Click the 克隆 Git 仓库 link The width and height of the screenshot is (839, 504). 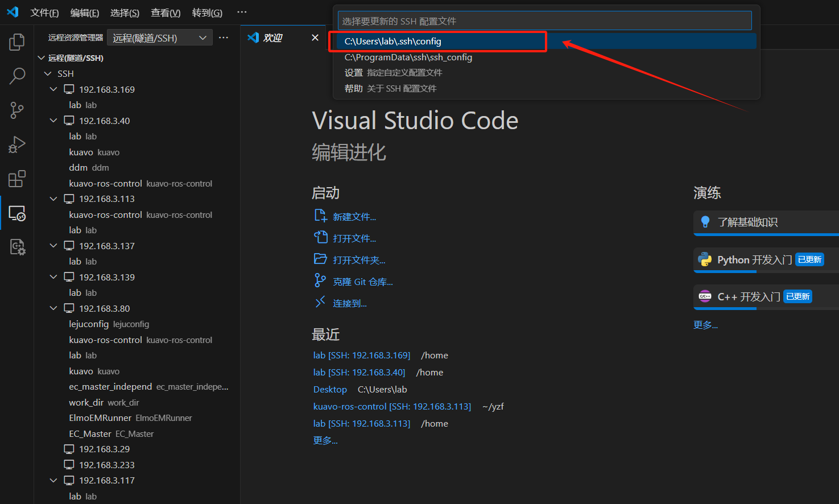pyautogui.click(x=361, y=281)
